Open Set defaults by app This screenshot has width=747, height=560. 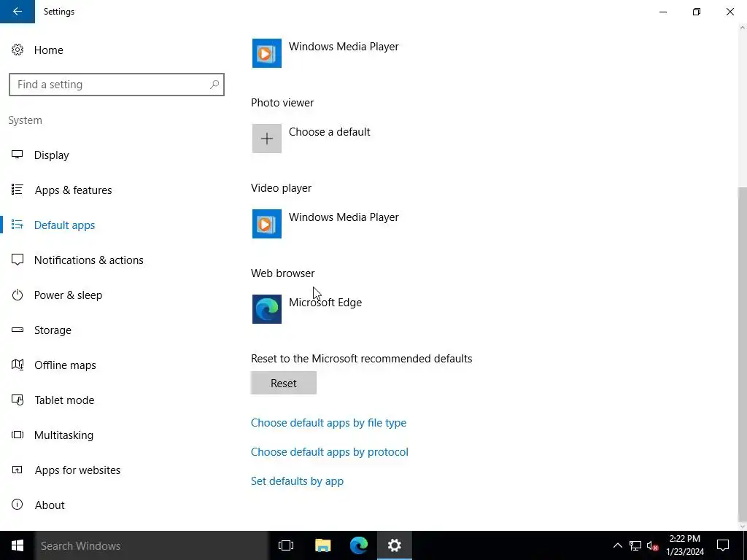coord(297,481)
